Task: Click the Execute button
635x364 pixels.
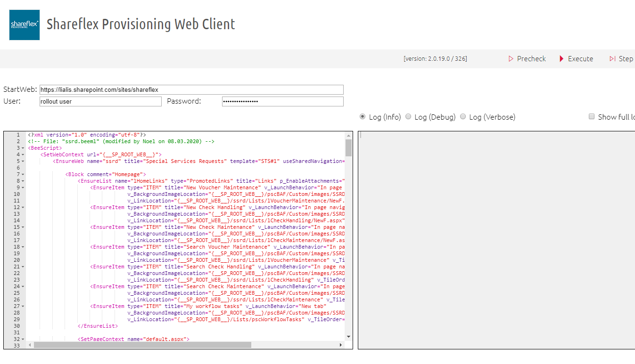Action: [x=576, y=59]
